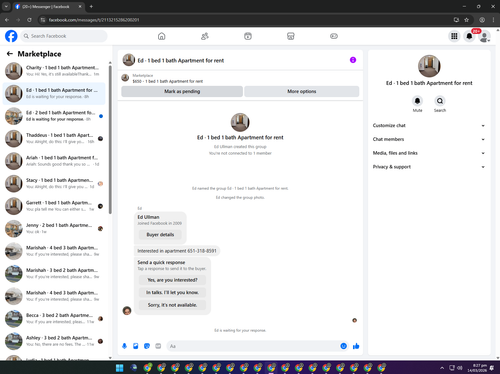Record a voice clip microphone icon

[124, 346]
